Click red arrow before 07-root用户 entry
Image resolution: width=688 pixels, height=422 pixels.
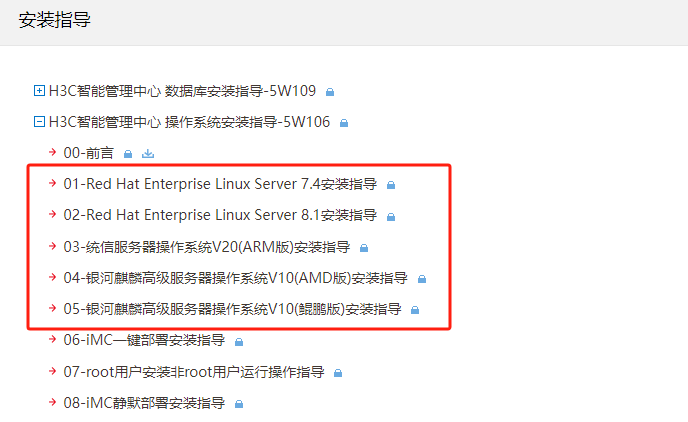click(x=53, y=371)
